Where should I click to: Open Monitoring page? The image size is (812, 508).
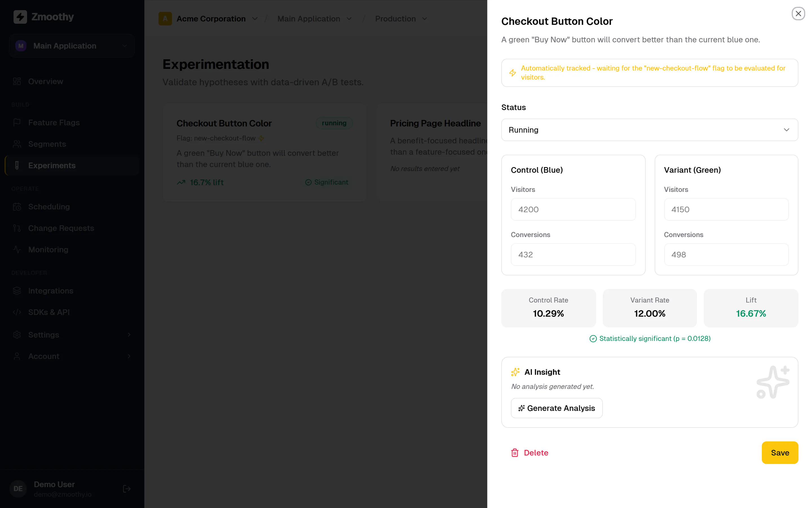72,250
